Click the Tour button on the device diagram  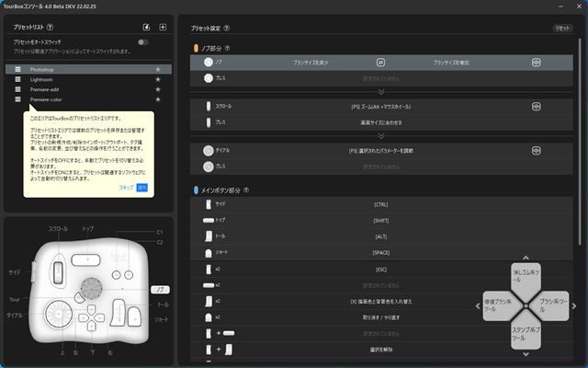79,298
